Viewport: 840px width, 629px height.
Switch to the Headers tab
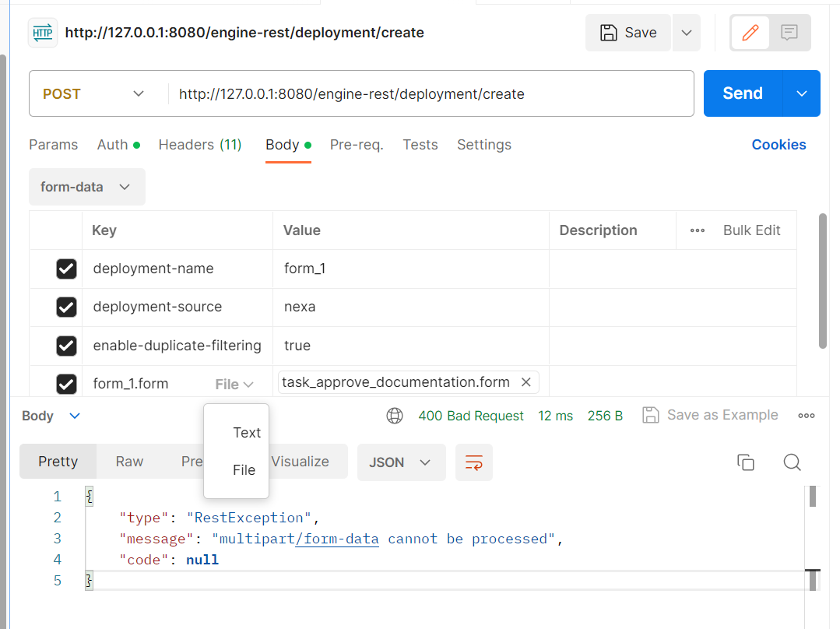tap(199, 145)
